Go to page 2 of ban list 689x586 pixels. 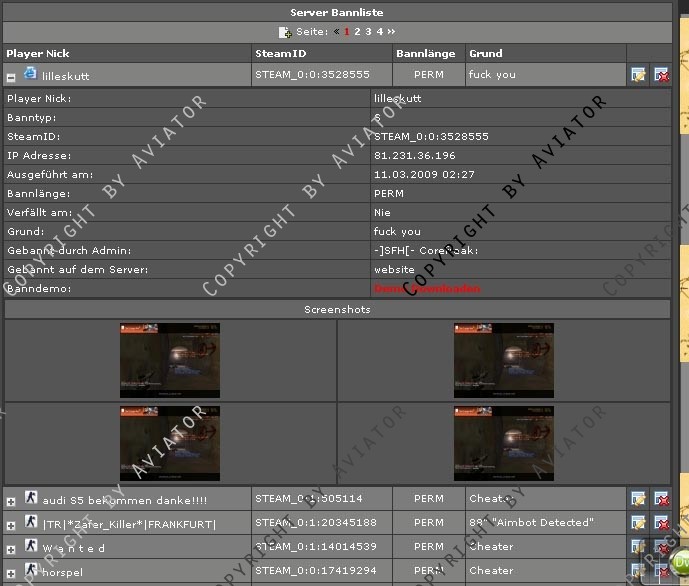click(357, 32)
